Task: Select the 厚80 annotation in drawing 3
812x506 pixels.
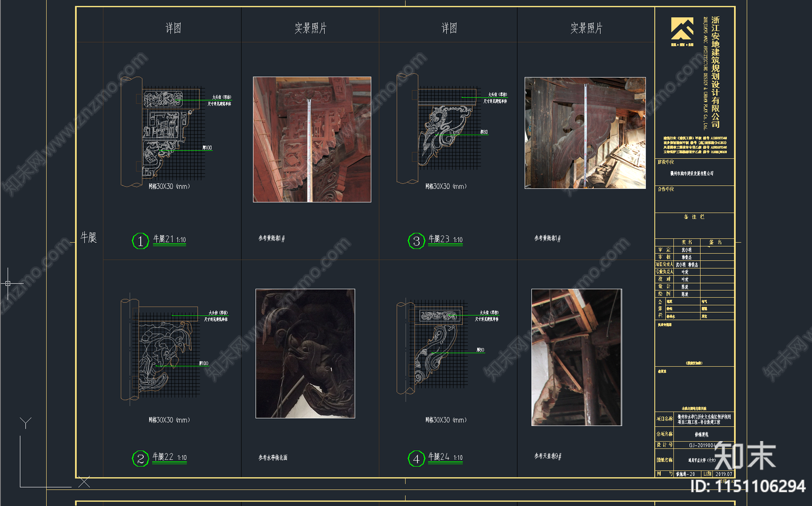Action: tap(484, 132)
